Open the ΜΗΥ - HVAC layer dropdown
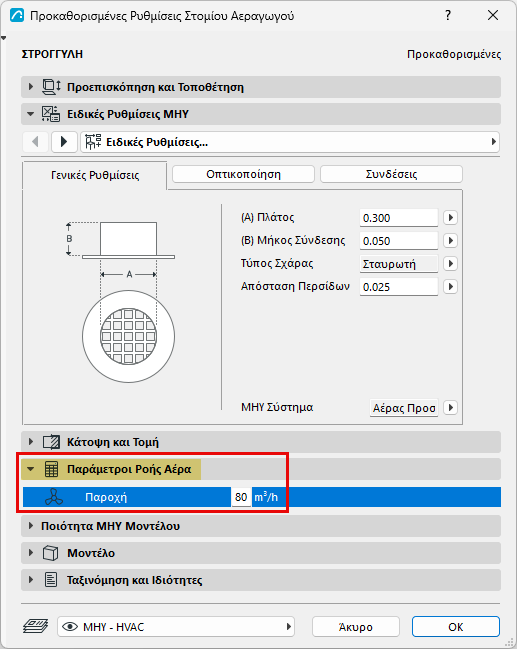The width and height of the screenshot is (517, 649). [176, 627]
